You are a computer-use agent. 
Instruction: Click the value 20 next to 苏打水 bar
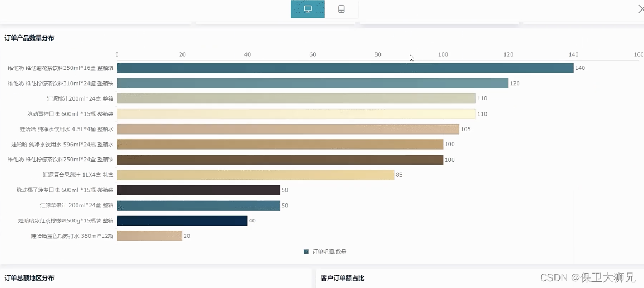(x=187, y=236)
